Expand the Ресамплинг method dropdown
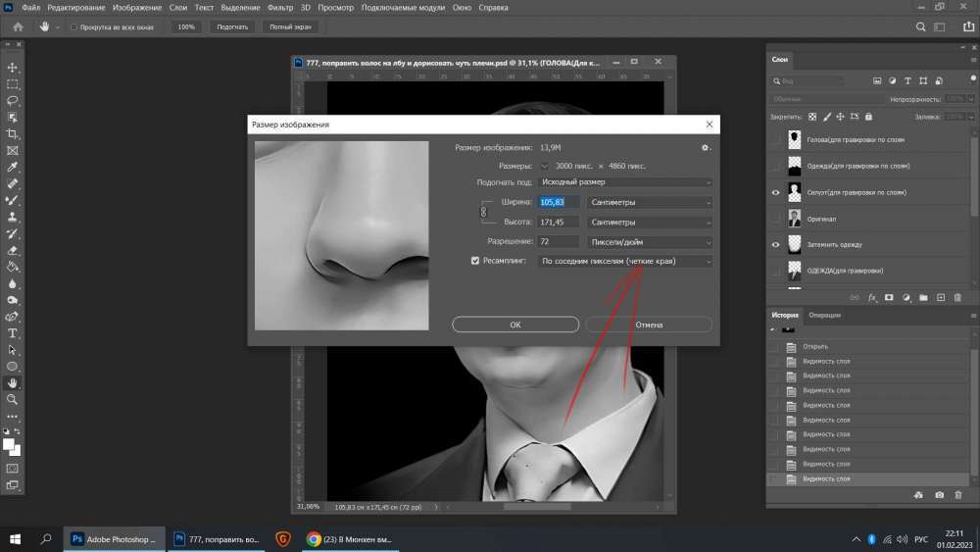The image size is (980, 552). (625, 261)
